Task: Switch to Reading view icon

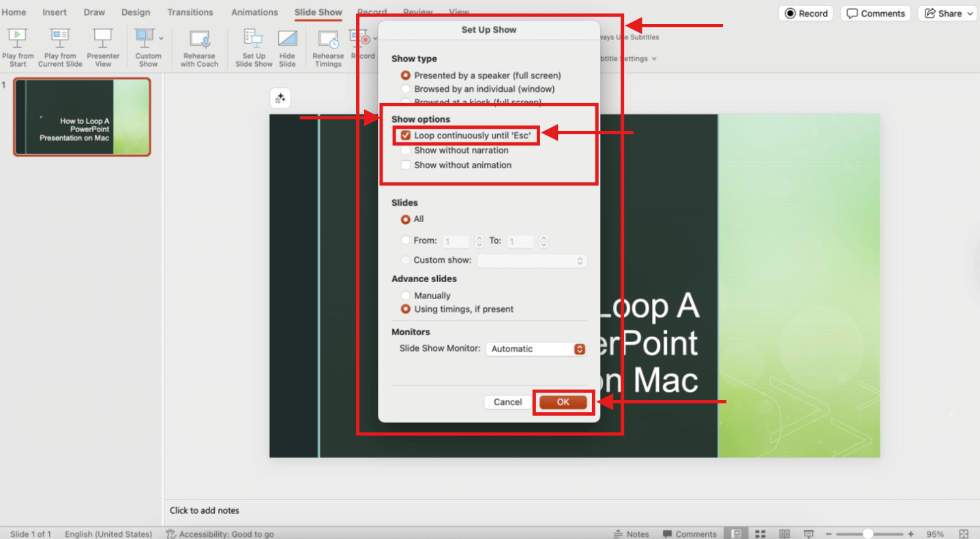Action: click(785, 534)
